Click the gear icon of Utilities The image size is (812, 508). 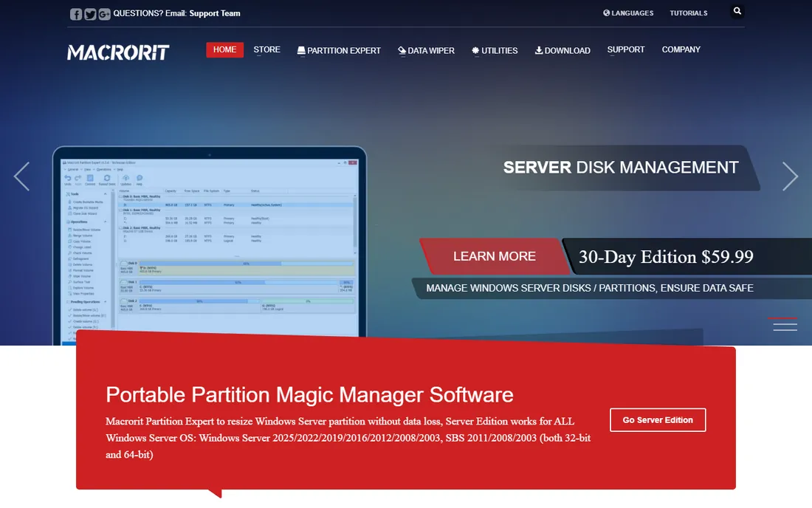(475, 50)
